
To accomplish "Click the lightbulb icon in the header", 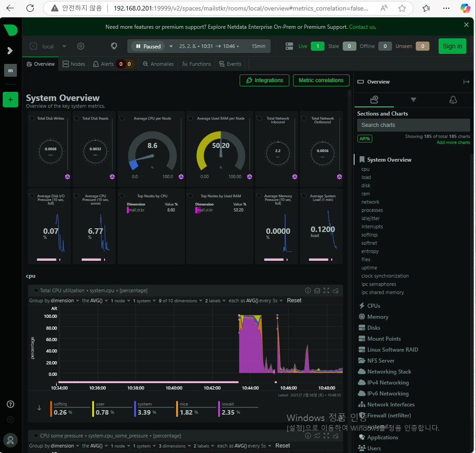I will click(x=114, y=46).
